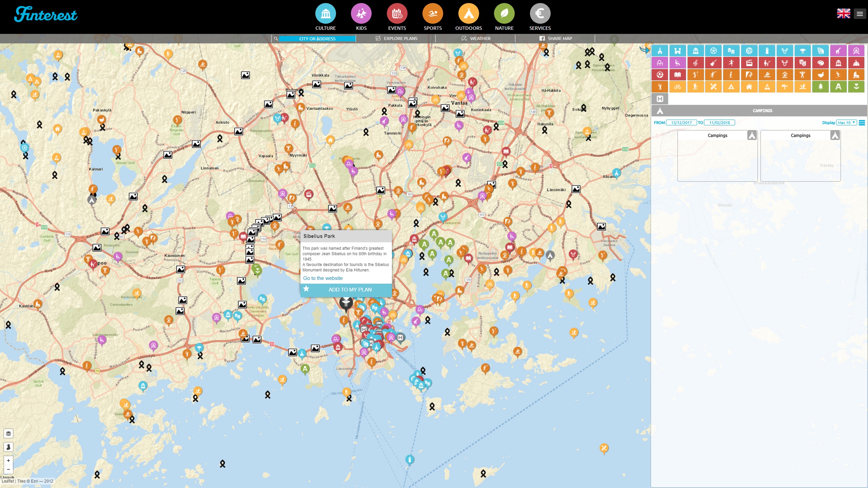Toggle the downhill skier filter
This screenshot has width=868, height=488.
(x=839, y=75)
